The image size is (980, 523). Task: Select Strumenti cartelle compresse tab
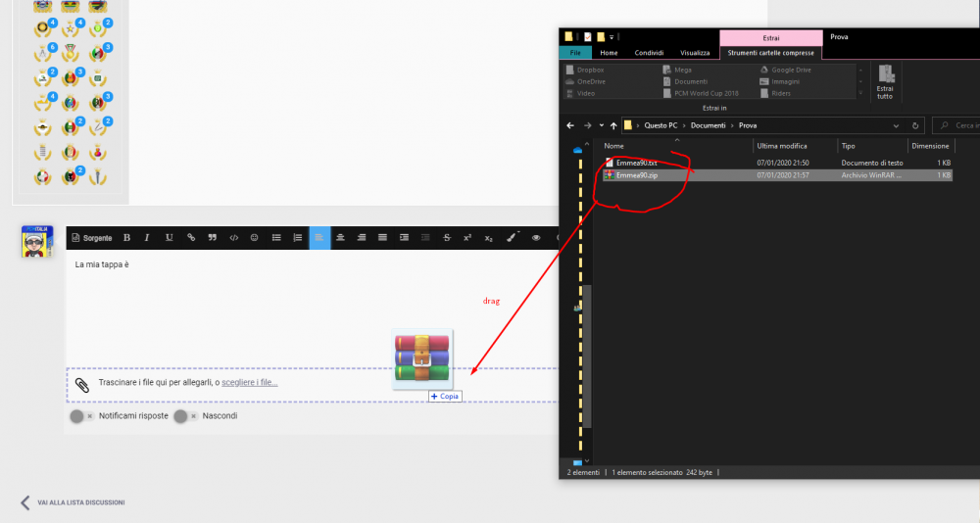click(x=770, y=53)
